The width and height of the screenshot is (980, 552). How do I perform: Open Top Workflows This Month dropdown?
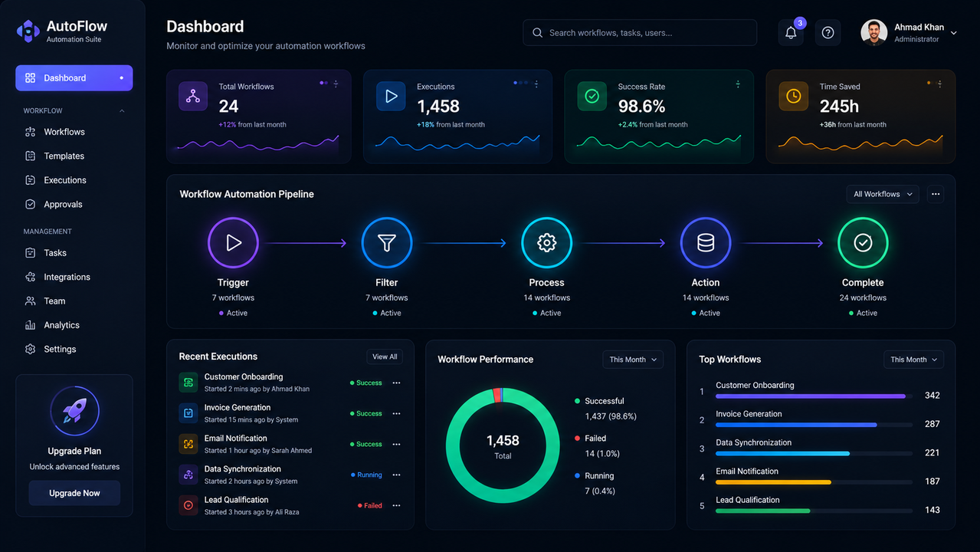tap(913, 360)
